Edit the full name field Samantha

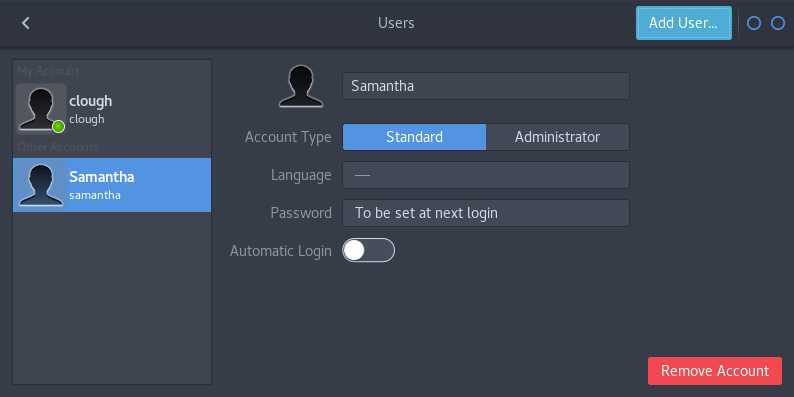pyautogui.click(x=486, y=86)
